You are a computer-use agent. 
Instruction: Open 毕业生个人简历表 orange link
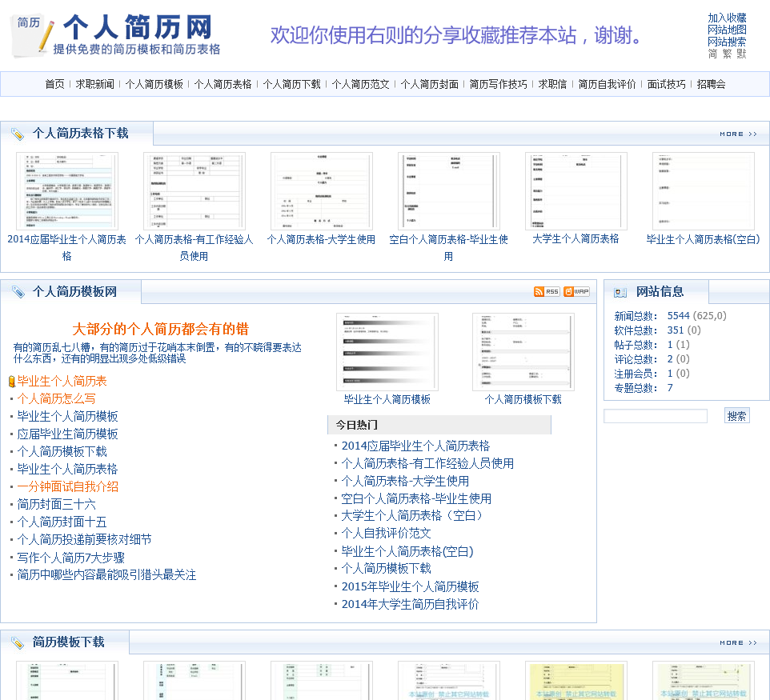click(62, 382)
